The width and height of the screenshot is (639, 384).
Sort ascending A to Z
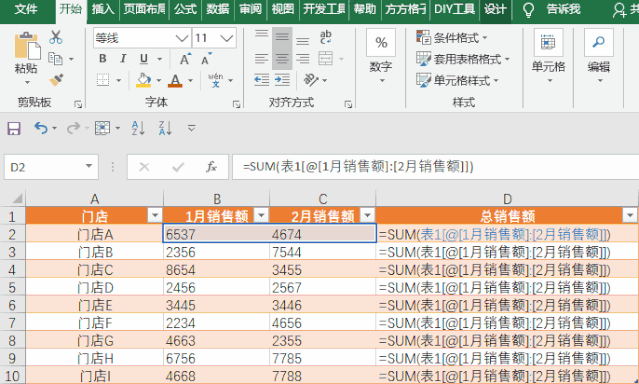pyautogui.click(x=138, y=128)
